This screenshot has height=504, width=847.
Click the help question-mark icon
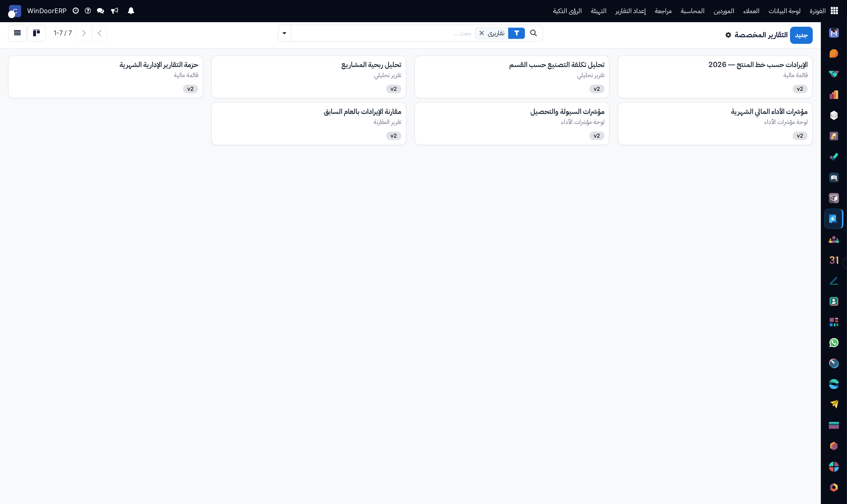click(88, 11)
